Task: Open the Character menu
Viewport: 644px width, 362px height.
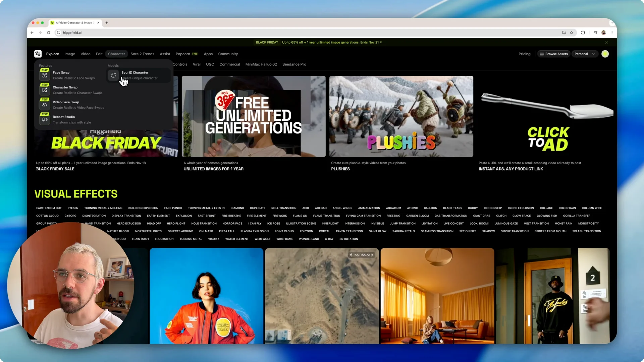Action: tap(116, 54)
